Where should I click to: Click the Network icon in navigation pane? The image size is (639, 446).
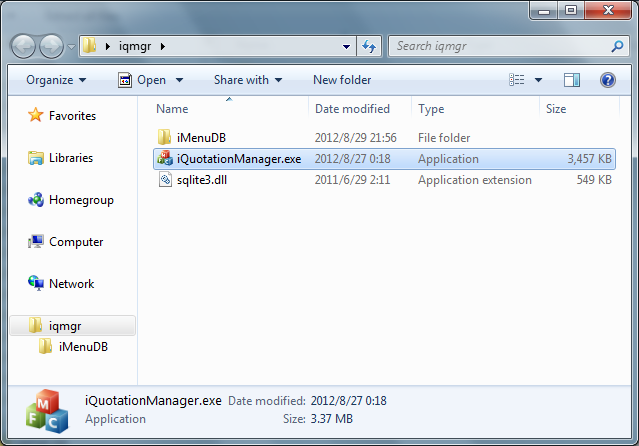pyautogui.click(x=36, y=283)
